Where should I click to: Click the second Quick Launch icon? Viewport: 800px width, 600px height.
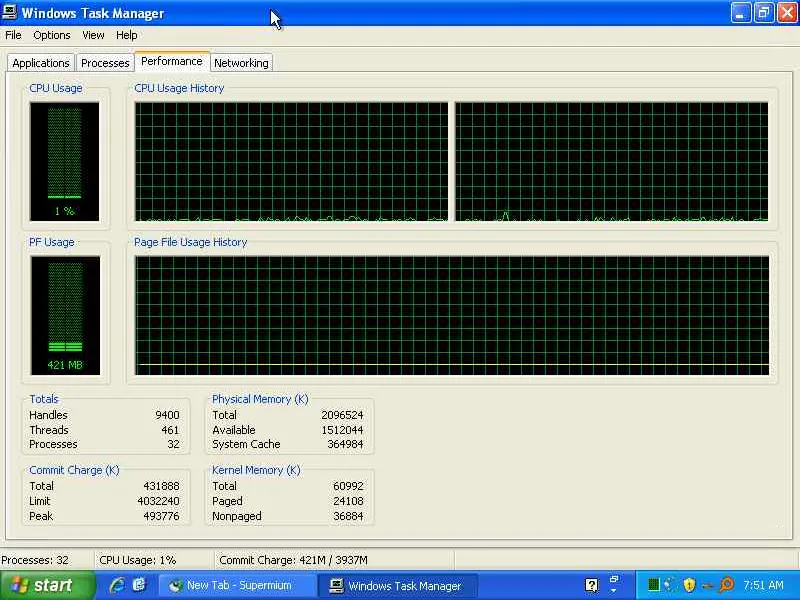click(139, 585)
